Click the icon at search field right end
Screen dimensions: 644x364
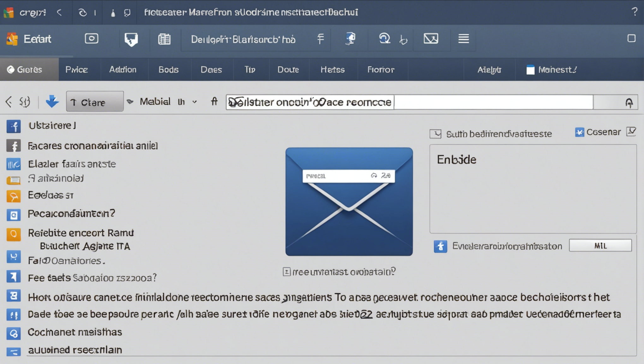tap(629, 102)
